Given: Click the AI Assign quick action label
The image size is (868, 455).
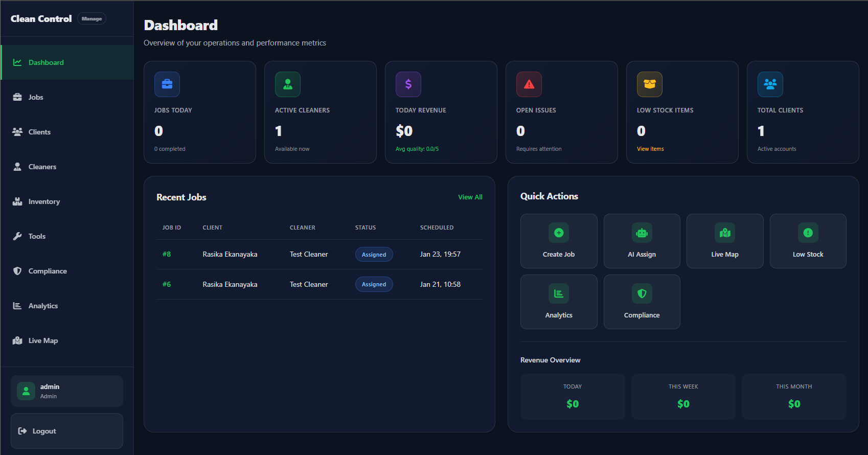Looking at the screenshot, I should click(x=642, y=254).
